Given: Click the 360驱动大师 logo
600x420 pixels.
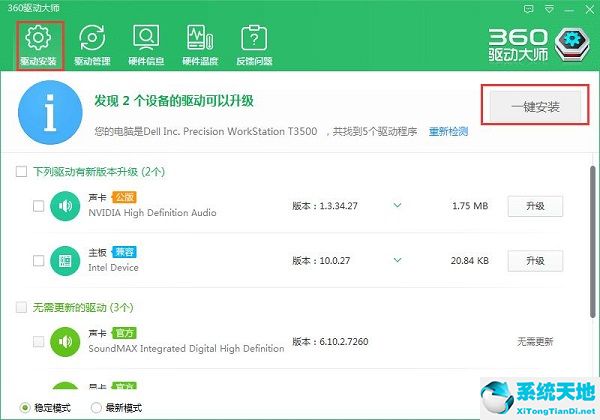Looking at the screenshot, I should [x=539, y=45].
